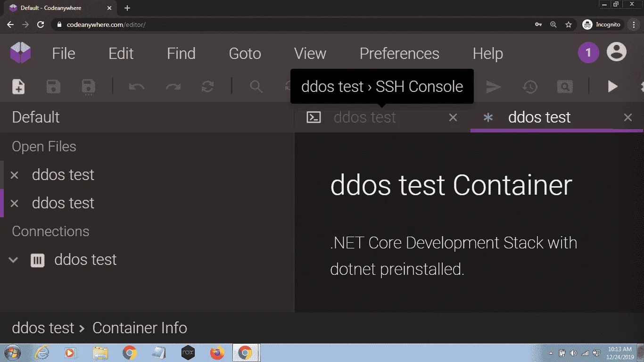Open the user account avatar icon

pos(616,52)
